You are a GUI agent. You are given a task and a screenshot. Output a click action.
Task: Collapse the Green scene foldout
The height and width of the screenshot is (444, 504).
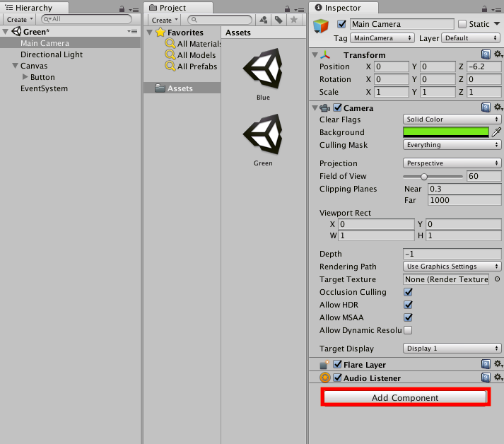point(6,32)
